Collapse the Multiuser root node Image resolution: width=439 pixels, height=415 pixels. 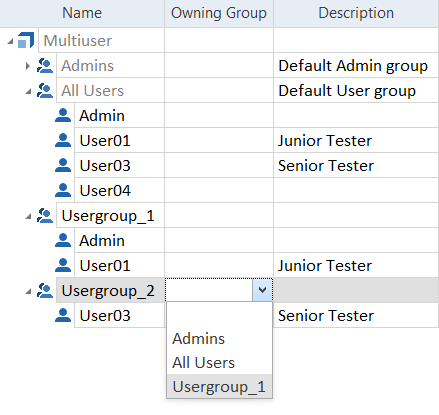point(10,41)
